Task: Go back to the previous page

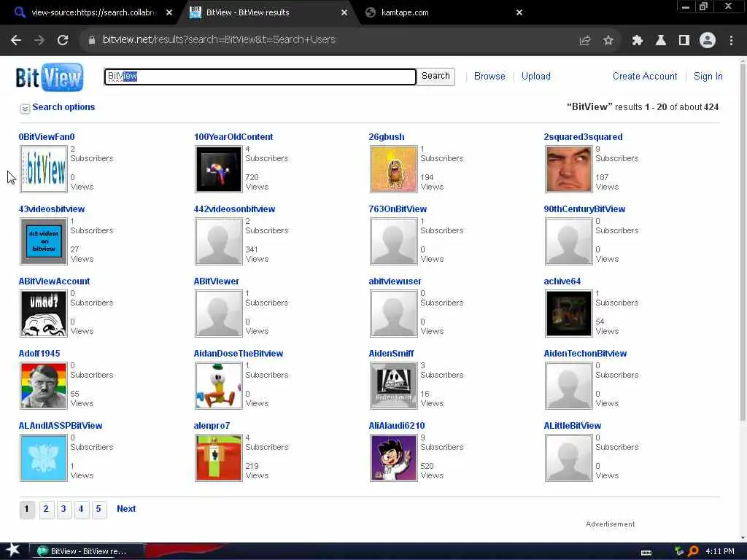Action: (16, 40)
